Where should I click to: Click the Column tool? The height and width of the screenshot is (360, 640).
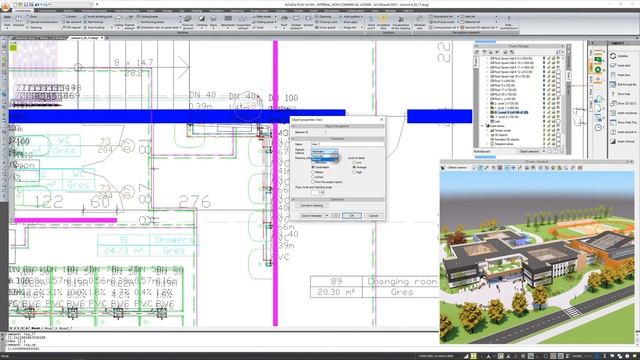69,16
